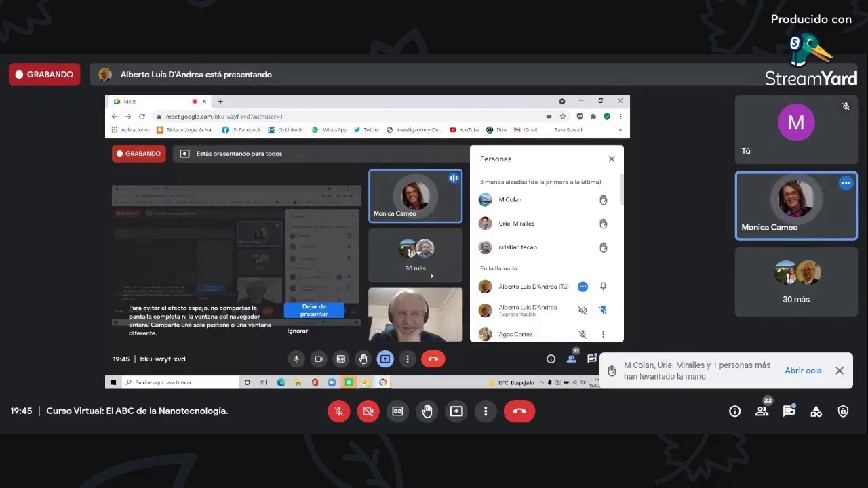Open the inner participants icon with badge 33
This screenshot has height=488, width=868.
[x=572, y=358]
